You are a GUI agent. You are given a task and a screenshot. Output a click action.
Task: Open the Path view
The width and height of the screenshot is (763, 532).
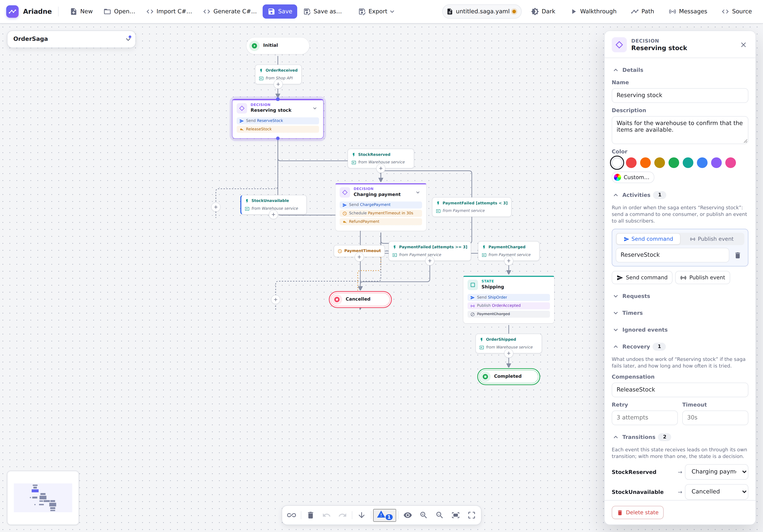click(x=643, y=11)
